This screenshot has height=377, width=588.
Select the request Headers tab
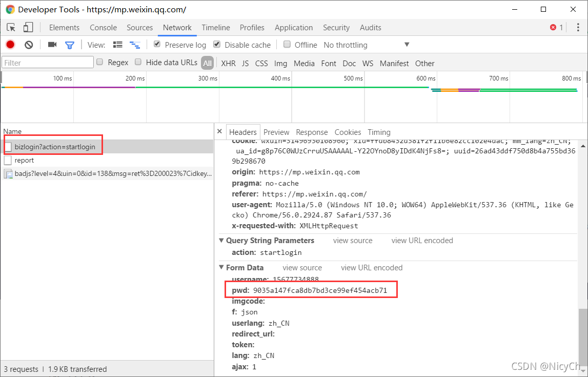click(242, 132)
